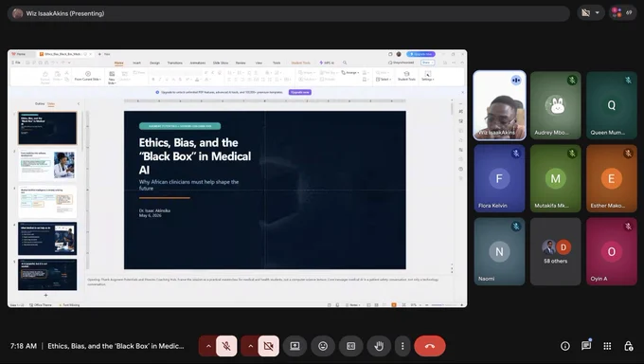Switch to Outline view in slide panel
The image size is (644, 364).
[40, 103]
